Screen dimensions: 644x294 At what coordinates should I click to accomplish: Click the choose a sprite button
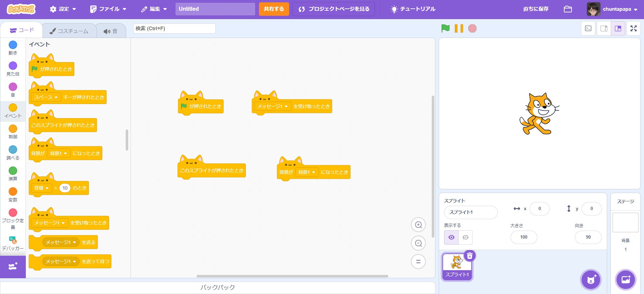coord(591,279)
